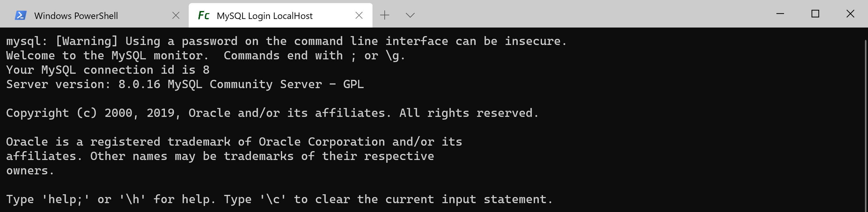Maximize the terminal window
868x212 pixels.
click(x=815, y=14)
